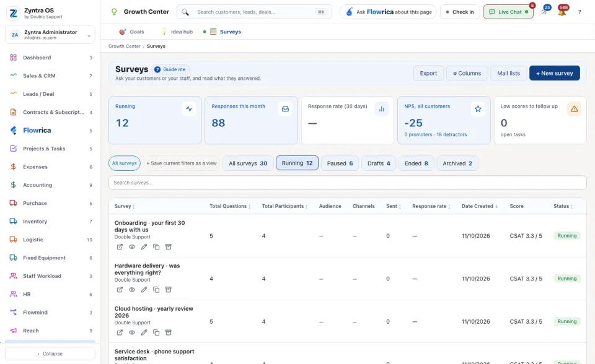Screen dimensions: 595x364
Task: Show the Cloud hosting survey using eye icon
Action: [x=131, y=332]
